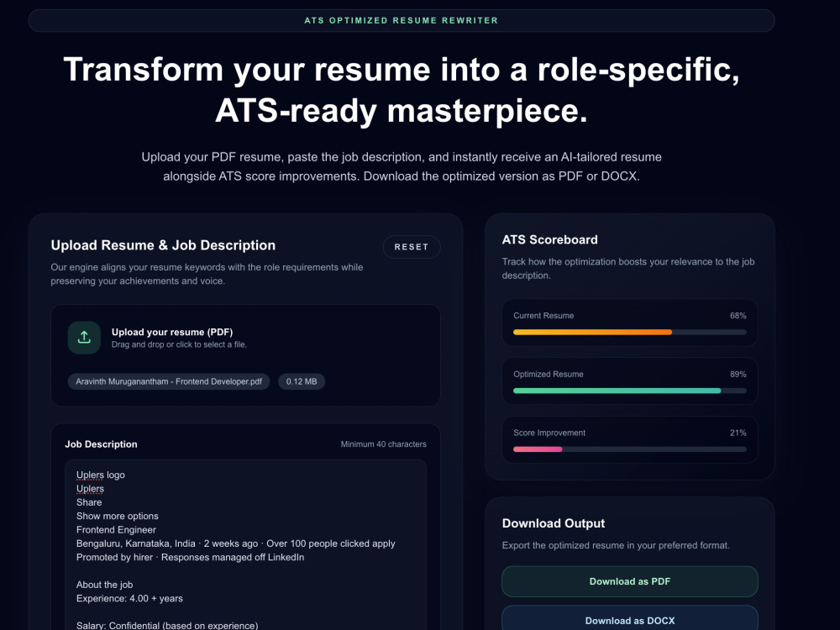Click the 0.12 MB file size chip
840x630 pixels.
tap(302, 381)
